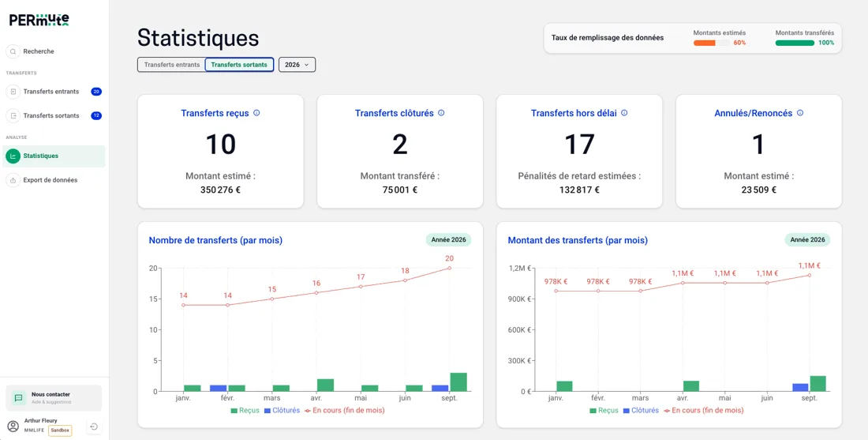Click the sept. data point labeled 20
Image resolution: width=868 pixels, height=440 pixels.
pyautogui.click(x=449, y=269)
